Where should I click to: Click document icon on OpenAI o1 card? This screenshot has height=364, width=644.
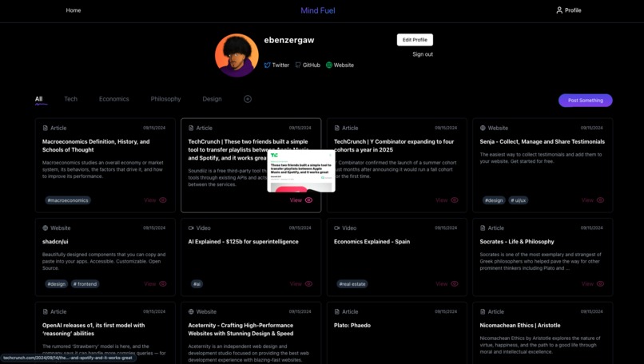click(x=46, y=311)
